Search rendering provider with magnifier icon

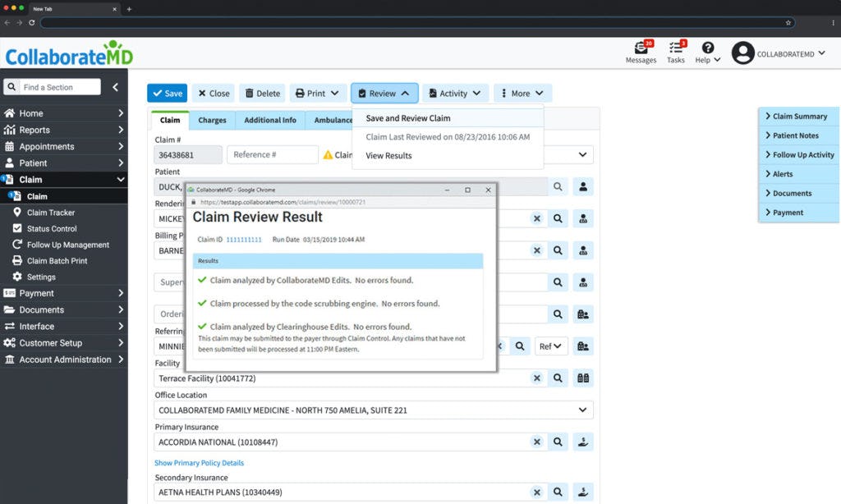click(x=558, y=218)
